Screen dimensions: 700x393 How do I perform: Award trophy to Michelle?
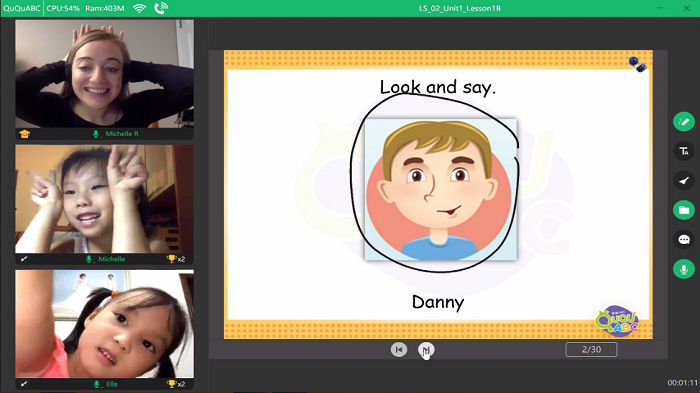pos(171,259)
